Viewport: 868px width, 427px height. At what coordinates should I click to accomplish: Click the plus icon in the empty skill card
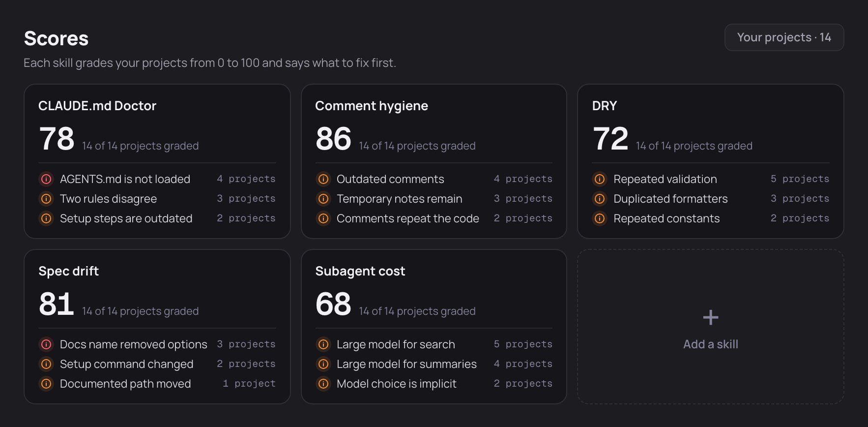(x=711, y=317)
